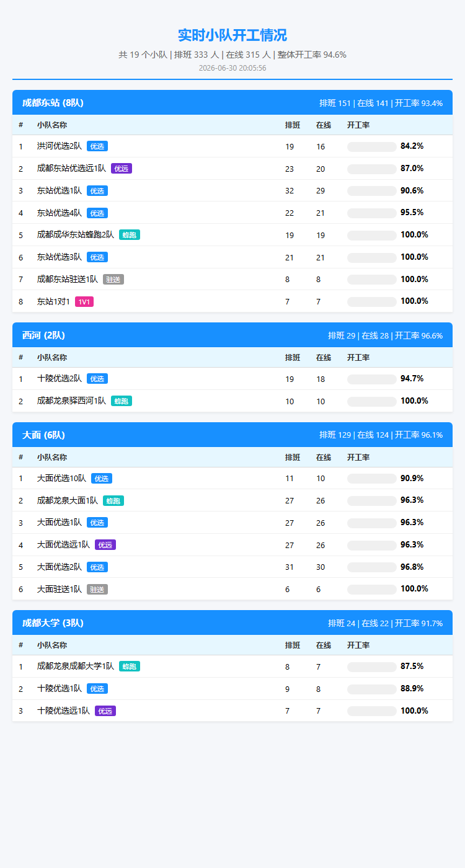Click the 蜂跑 tag beside 成都龙泉驿西河1队
465x868 pixels.
122,401
